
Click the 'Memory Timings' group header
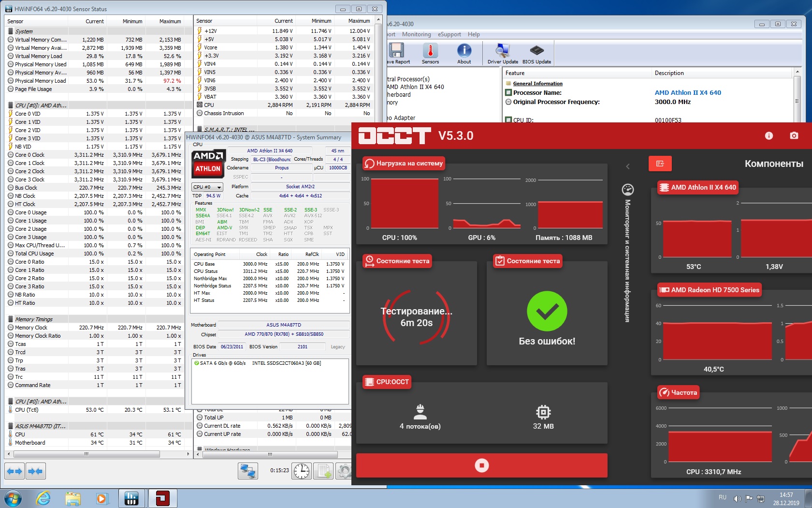(x=34, y=320)
